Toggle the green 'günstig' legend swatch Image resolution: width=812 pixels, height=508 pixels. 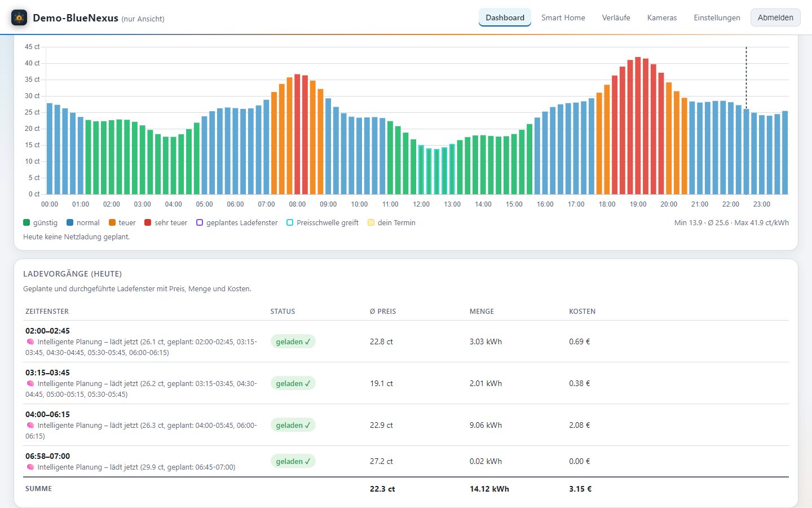pyautogui.click(x=27, y=222)
